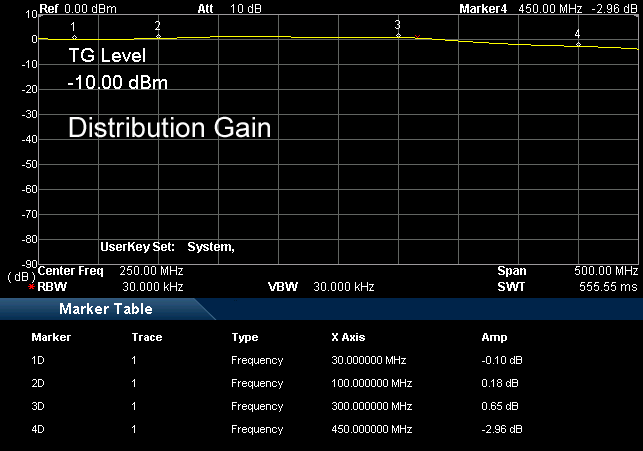Select marker 4 diamond at 450 MHz
Image resolution: width=643 pixels, height=451 pixels.
(x=578, y=44)
